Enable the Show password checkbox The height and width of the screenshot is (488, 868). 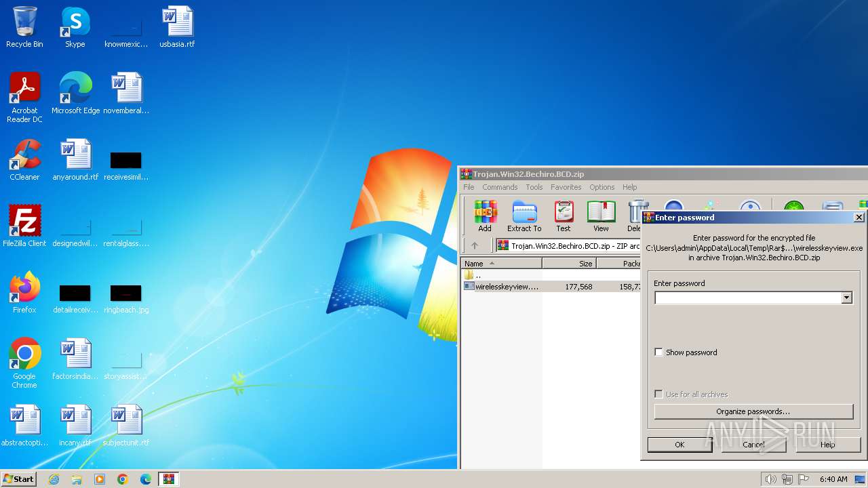pos(658,352)
